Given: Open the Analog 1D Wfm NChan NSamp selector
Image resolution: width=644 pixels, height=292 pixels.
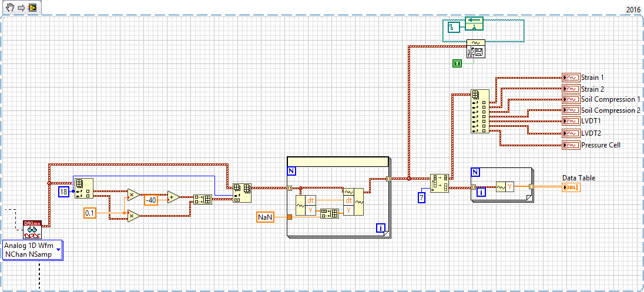Looking at the screenshot, I should [33, 250].
